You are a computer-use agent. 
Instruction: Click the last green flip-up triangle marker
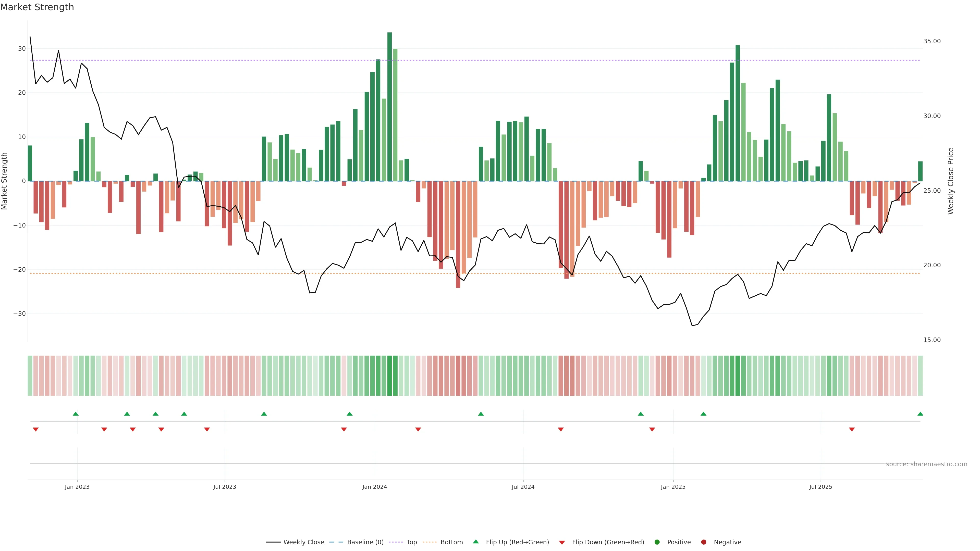click(x=920, y=414)
